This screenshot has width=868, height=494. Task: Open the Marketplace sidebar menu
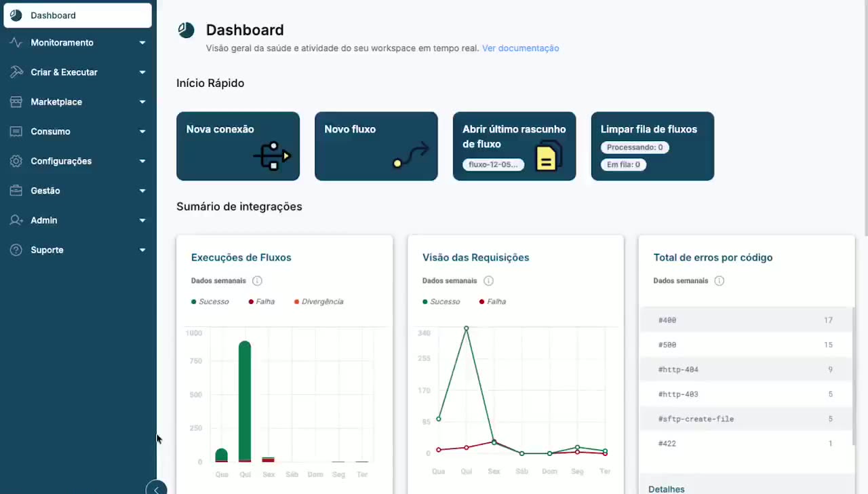78,102
